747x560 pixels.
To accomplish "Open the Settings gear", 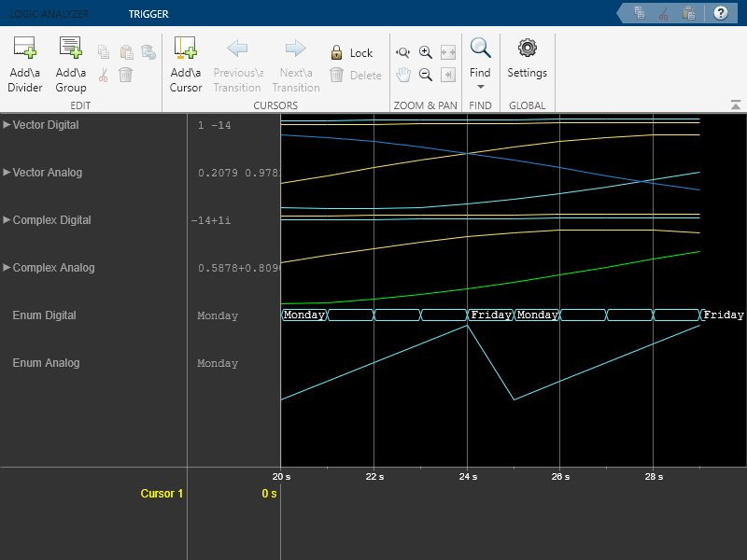I will pos(527,49).
